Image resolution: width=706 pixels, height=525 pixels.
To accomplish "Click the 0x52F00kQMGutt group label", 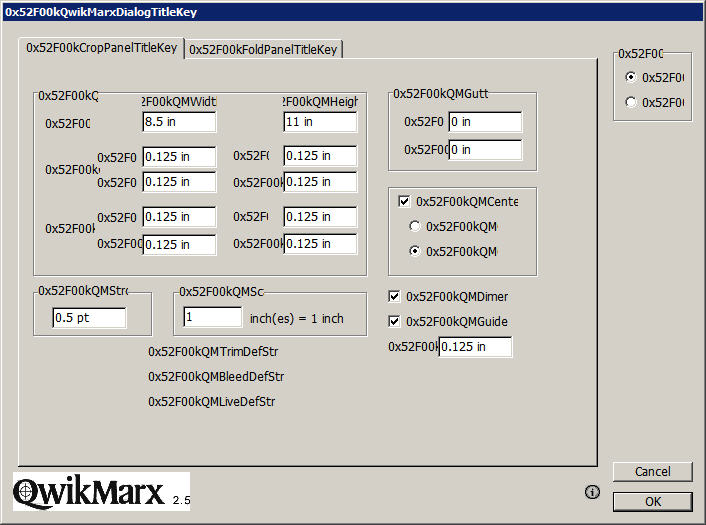I will pos(440,94).
